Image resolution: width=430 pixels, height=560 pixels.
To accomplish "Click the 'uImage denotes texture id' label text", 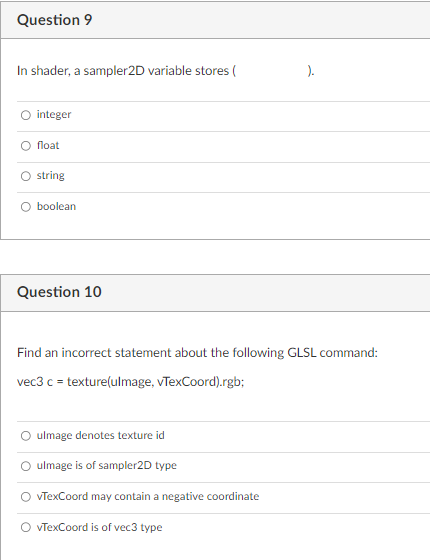I will (x=101, y=435).
